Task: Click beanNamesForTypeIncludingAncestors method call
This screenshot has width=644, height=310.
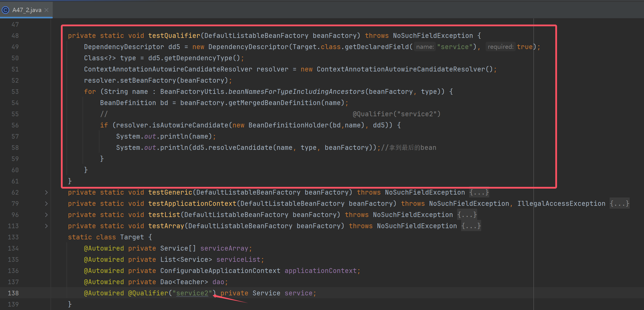Action: [297, 92]
